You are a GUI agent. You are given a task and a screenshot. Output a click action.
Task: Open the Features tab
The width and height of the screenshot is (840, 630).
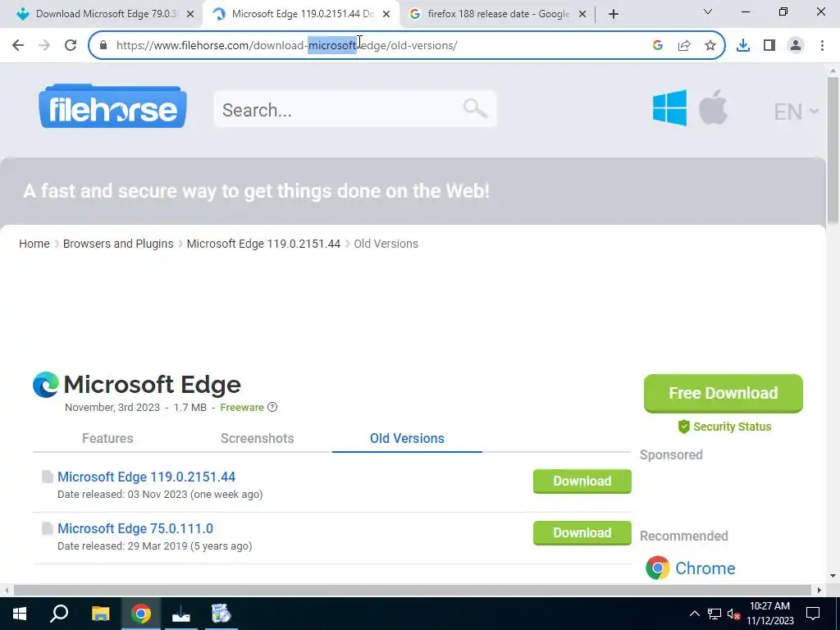(x=107, y=438)
